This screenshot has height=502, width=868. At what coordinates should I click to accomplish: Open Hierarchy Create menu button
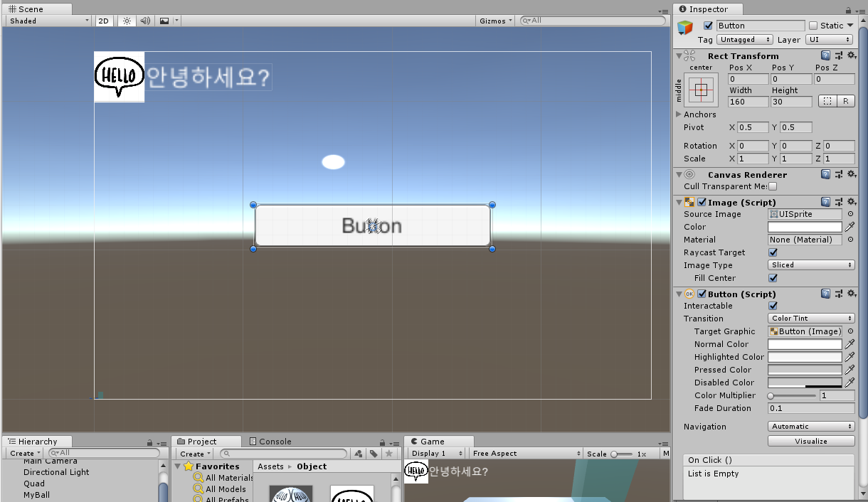[25, 454]
